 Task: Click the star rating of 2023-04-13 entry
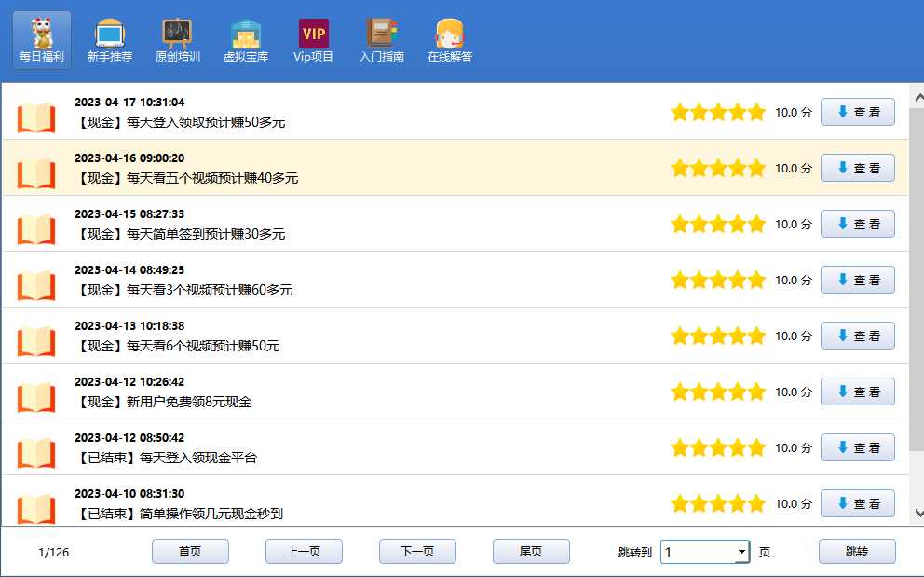[718, 336]
